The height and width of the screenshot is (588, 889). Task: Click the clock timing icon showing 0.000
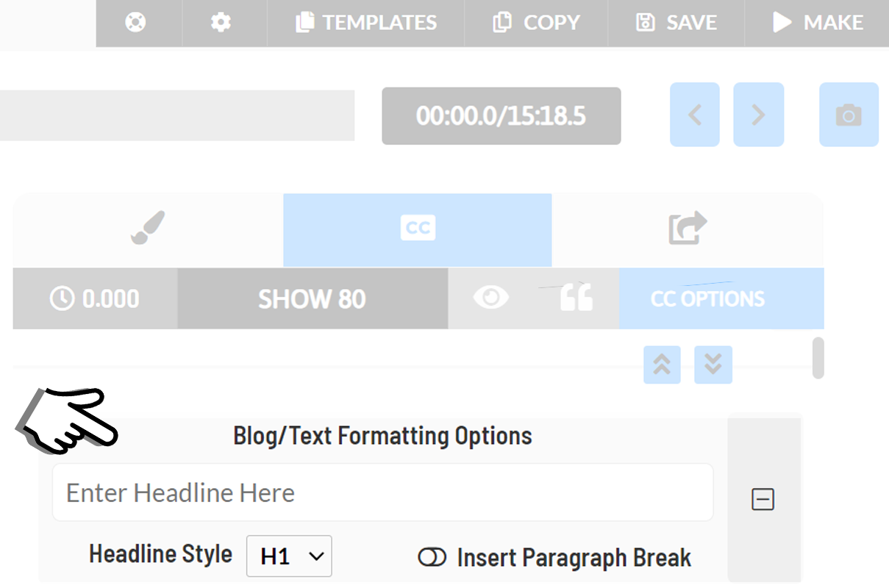[95, 298]
